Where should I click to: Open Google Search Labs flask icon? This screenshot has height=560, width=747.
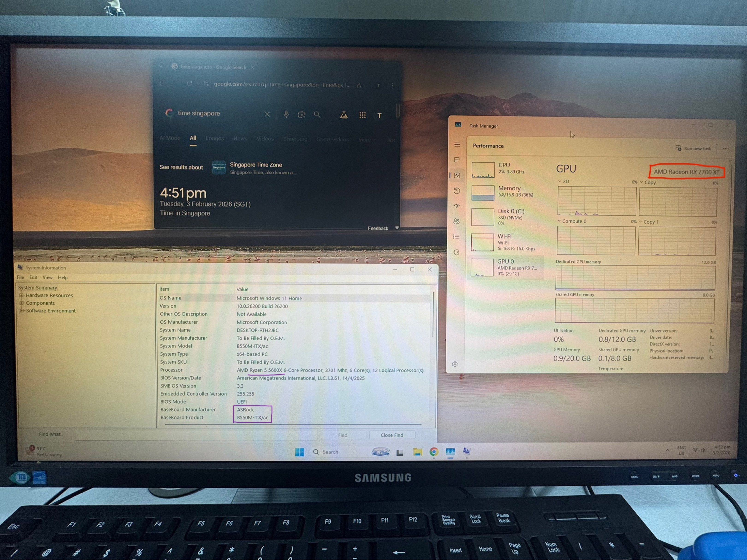pyautogui.click(x=344, y=115)
